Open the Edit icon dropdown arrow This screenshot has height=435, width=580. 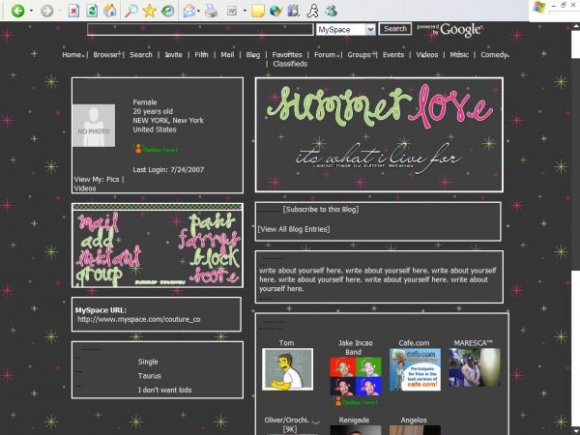coord(244,11)
